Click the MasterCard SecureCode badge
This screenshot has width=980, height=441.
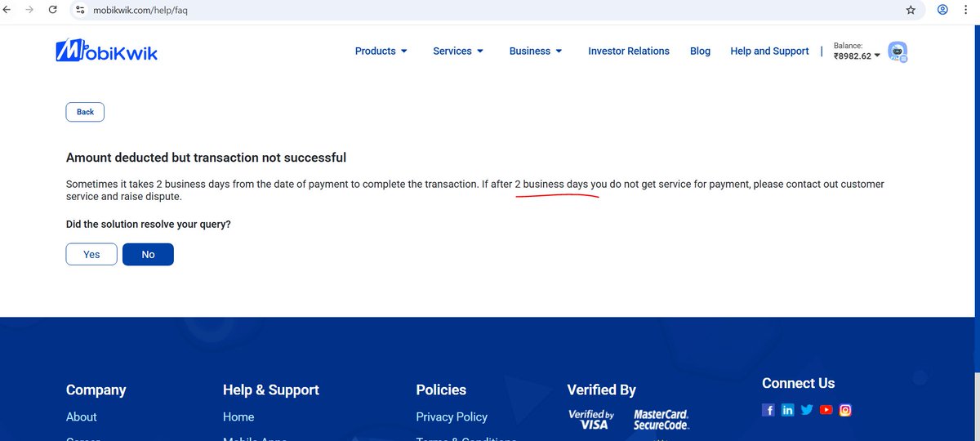point(661,420)
